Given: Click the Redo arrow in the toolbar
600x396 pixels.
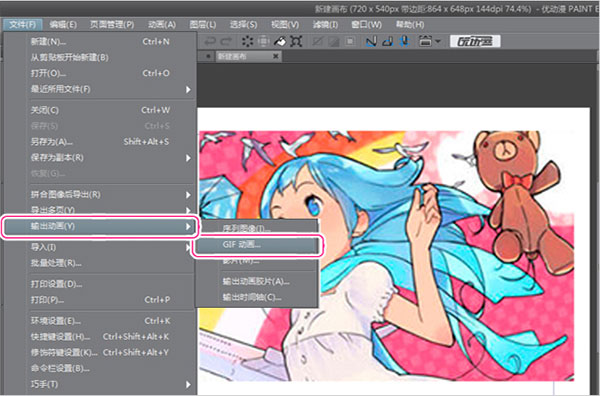Looking at the screenshot, I should point(226,41).
